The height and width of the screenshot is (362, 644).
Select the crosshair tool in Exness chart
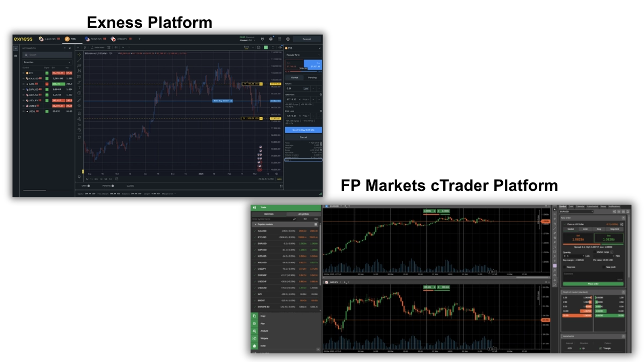click(x=79, y=55)
